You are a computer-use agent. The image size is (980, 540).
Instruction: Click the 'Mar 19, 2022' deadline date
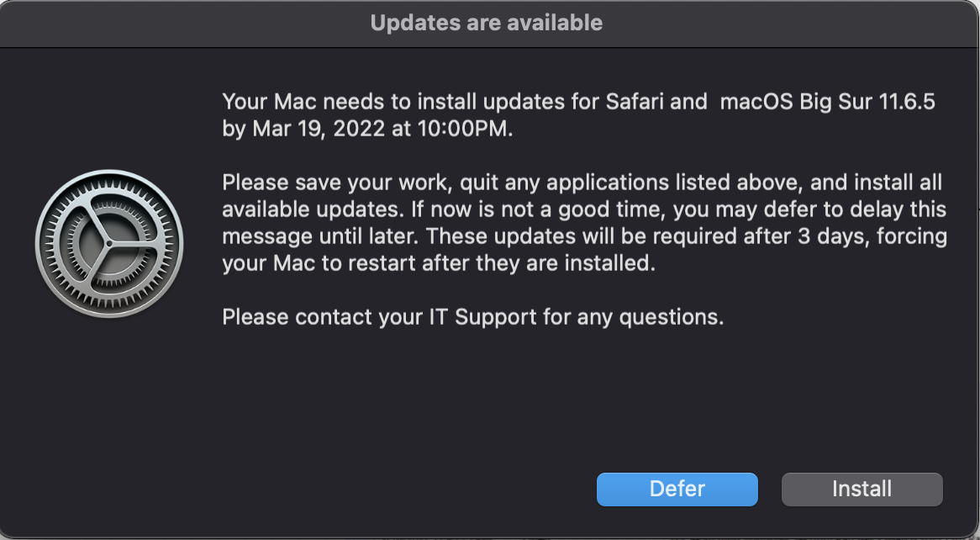319,129
